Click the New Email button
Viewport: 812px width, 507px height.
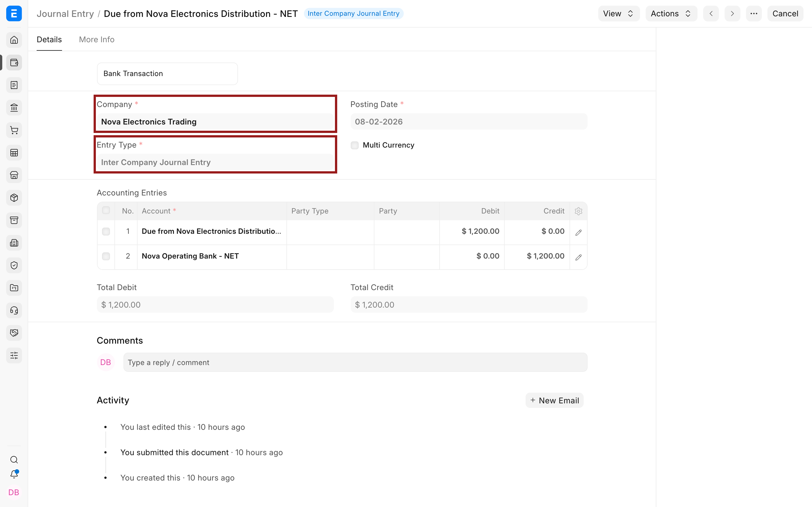tap(554, 400)
